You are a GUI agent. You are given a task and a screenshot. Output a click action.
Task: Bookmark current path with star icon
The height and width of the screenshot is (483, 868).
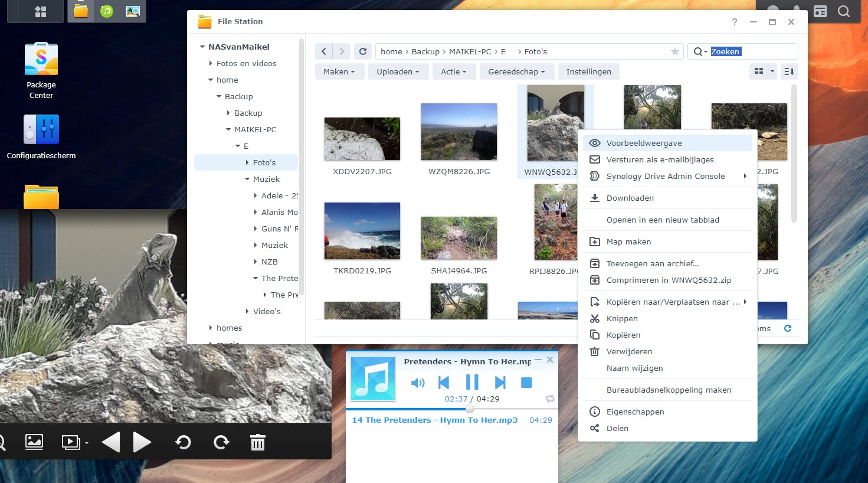click(x=674, y=51)
